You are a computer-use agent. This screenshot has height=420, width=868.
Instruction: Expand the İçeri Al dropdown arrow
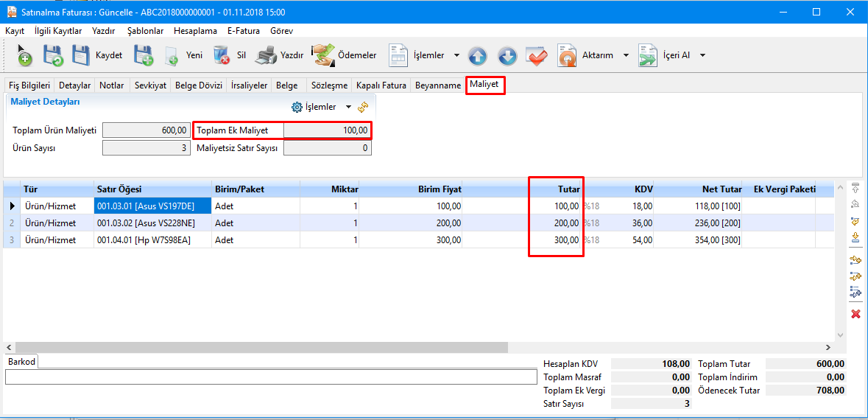702,55
